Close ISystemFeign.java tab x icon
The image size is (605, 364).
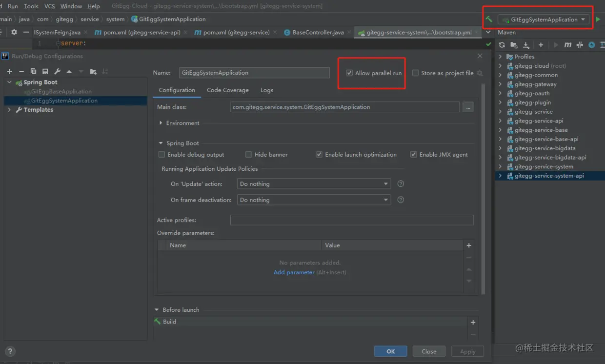pyautogui.click(x=86, y=32)
